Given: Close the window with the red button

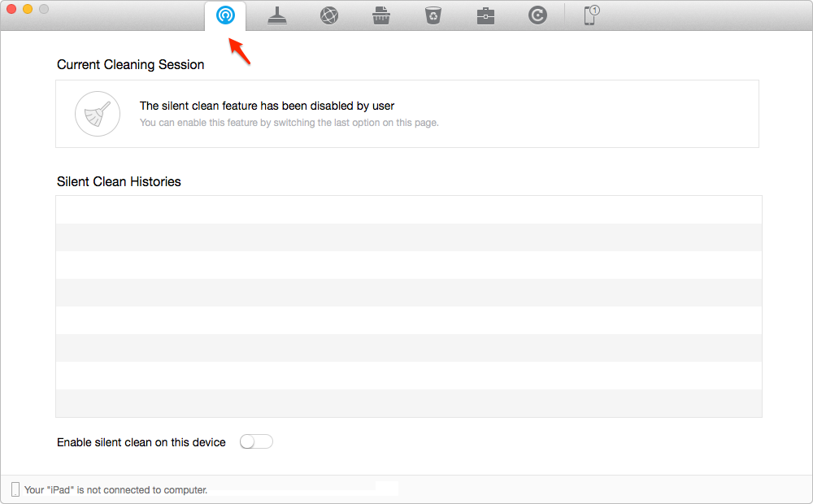Looking at the screenshot, I should [x=11, y=9].
